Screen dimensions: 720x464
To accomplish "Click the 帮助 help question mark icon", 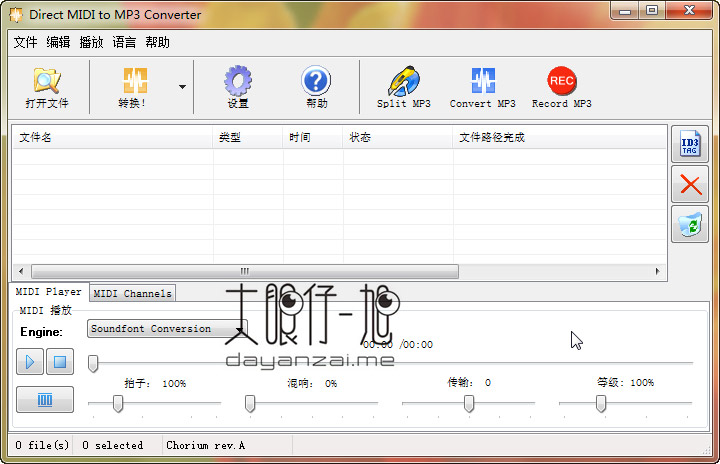I will tap(316, 87).
